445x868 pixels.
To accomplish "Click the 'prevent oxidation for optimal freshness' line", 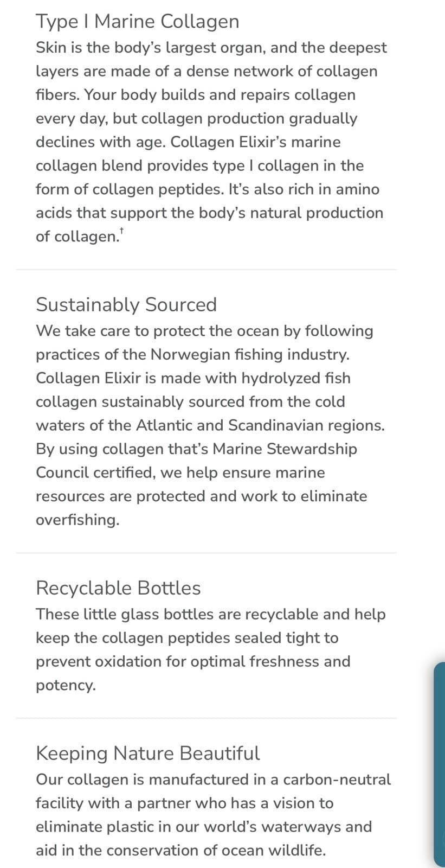I will coord(193,661).
